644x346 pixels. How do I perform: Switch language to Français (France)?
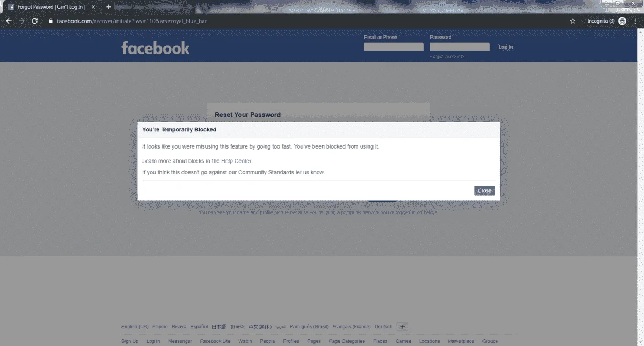coord(352,327)
